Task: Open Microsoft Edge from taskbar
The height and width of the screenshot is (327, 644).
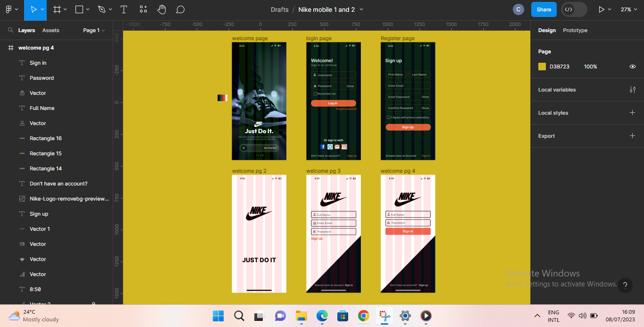Action: 322,316
